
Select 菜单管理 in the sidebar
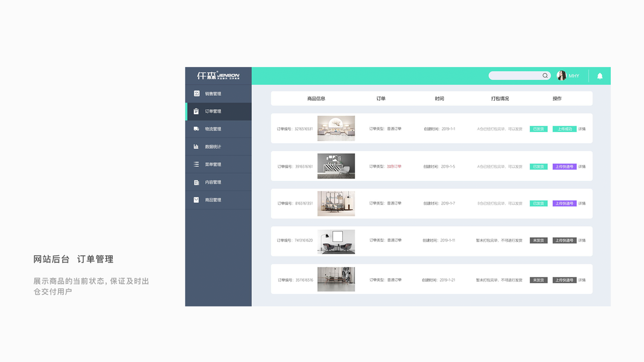coord(218,164)
